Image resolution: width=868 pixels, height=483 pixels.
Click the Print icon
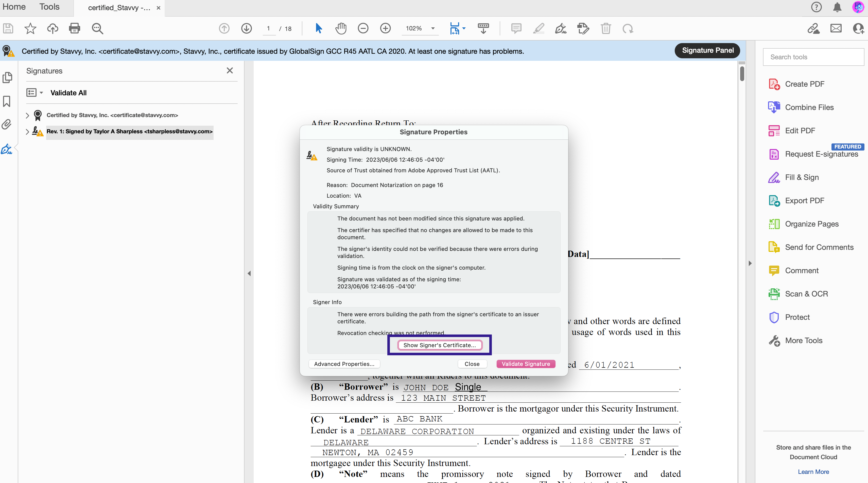tap(75, 28)
